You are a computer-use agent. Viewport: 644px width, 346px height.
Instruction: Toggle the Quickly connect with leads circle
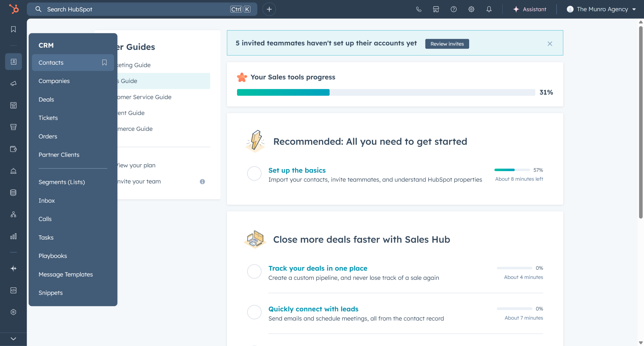[x=254, y=312]
